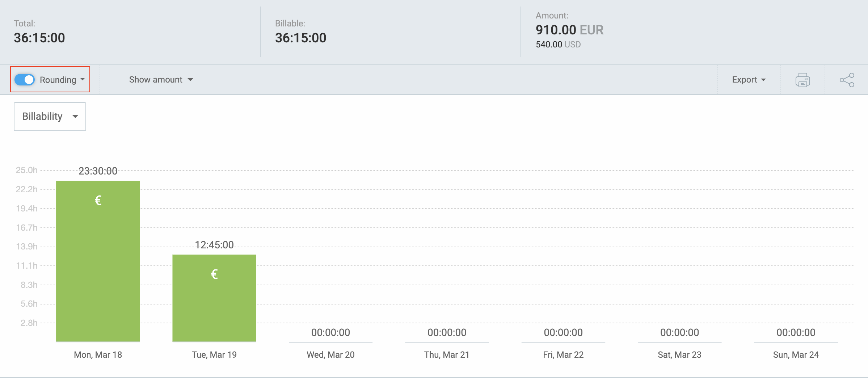
Task: Expand the Show amount dropdown
Action: coord(161,80)
